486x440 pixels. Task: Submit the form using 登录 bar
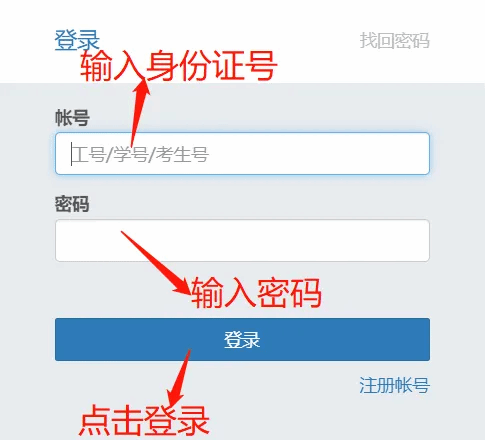click(242, 339)
